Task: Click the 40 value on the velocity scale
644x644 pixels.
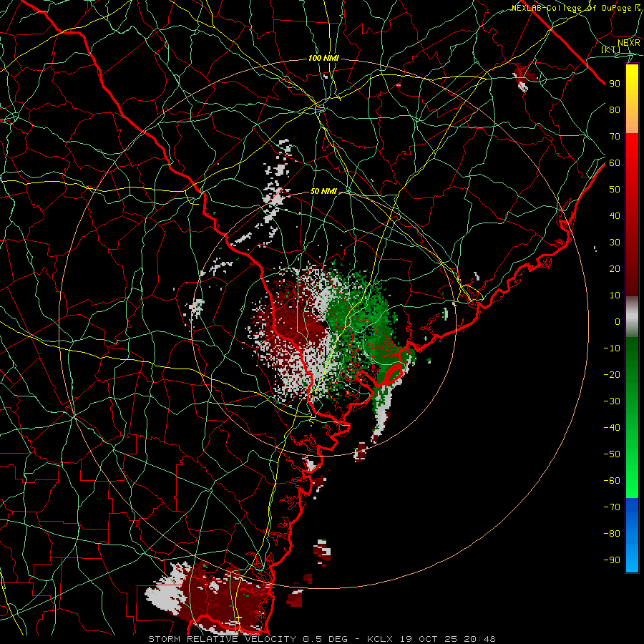Action: (x=615, y=216)
